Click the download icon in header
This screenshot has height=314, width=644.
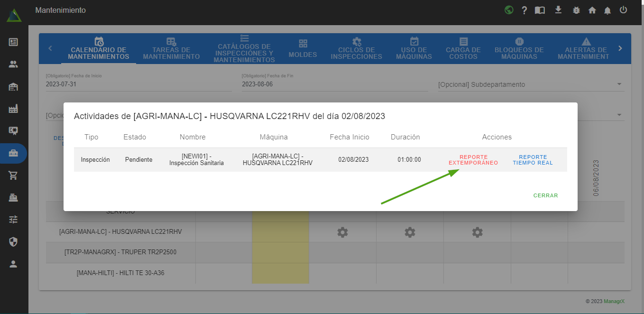pyautogui.click(x=558, y=10)
